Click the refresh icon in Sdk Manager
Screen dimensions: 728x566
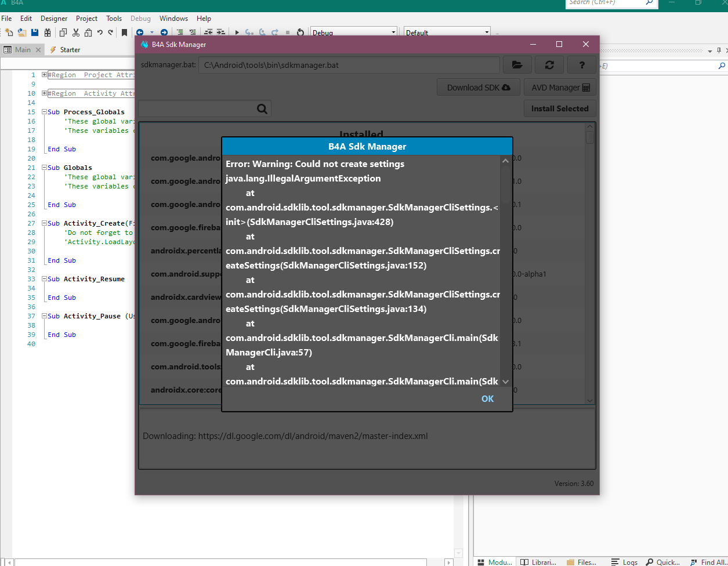point(549,65)
